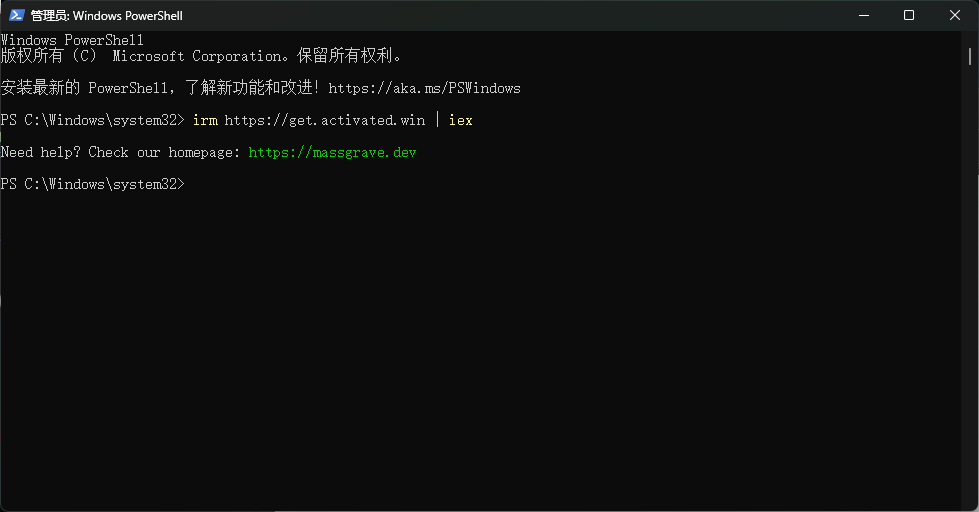Screen dimensions: 979x512
Task: Click the yellow iex command word
Action: click(x=460, y=120)
